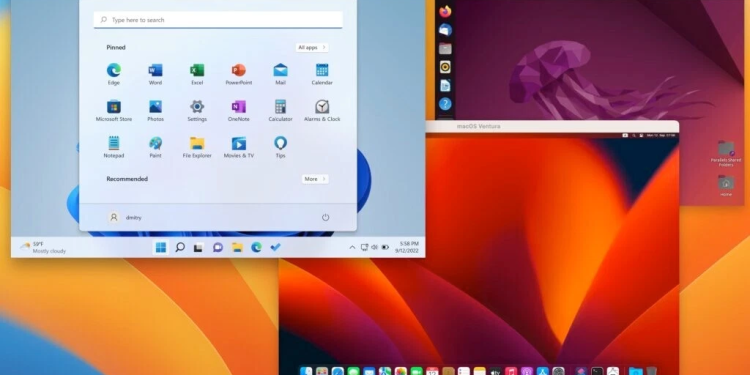Image resolution: width=750 pixels, height=375 pixels.
Task: Show All apps list
Action: coord(312,47)
